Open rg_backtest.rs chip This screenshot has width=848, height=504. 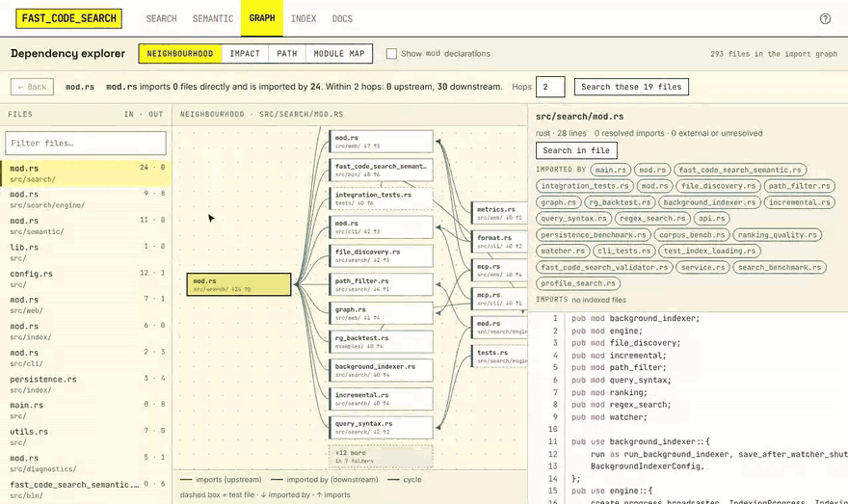(x=620, y=202)
